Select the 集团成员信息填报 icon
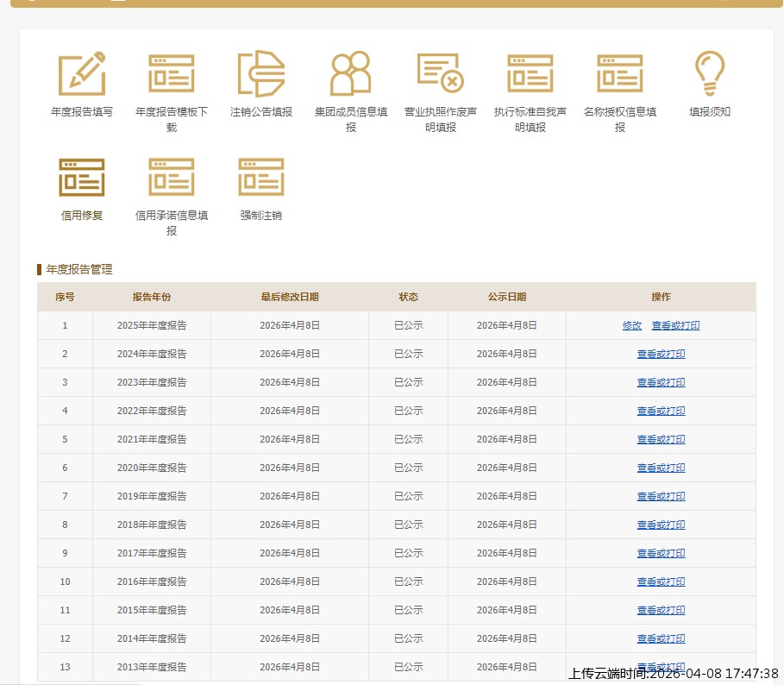Image resolution: width=784 pixels, height=685 pixels. 350,74
